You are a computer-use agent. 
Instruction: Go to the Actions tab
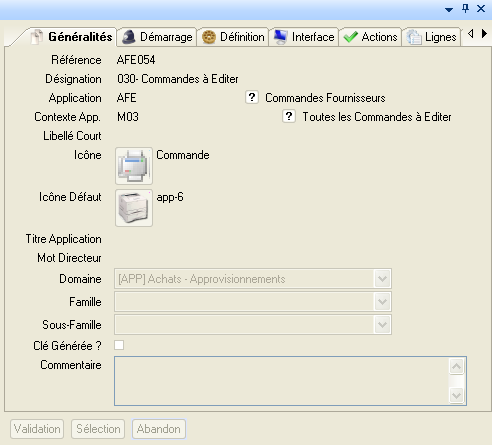[x=370, y=37]
